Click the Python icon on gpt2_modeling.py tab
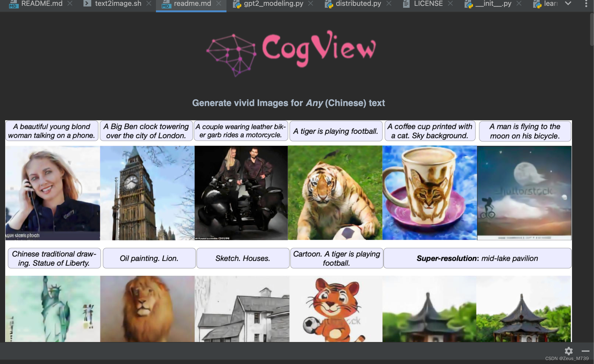 (236, 4)
